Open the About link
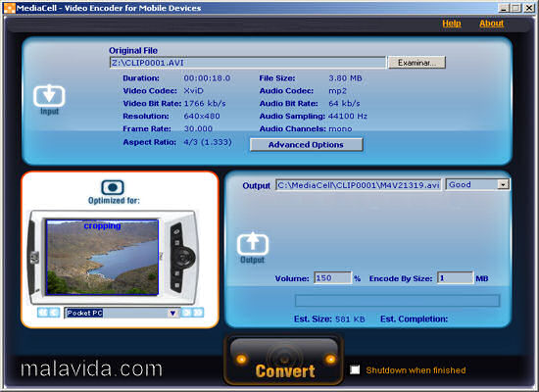539x392 pixels. pos(491,24)
